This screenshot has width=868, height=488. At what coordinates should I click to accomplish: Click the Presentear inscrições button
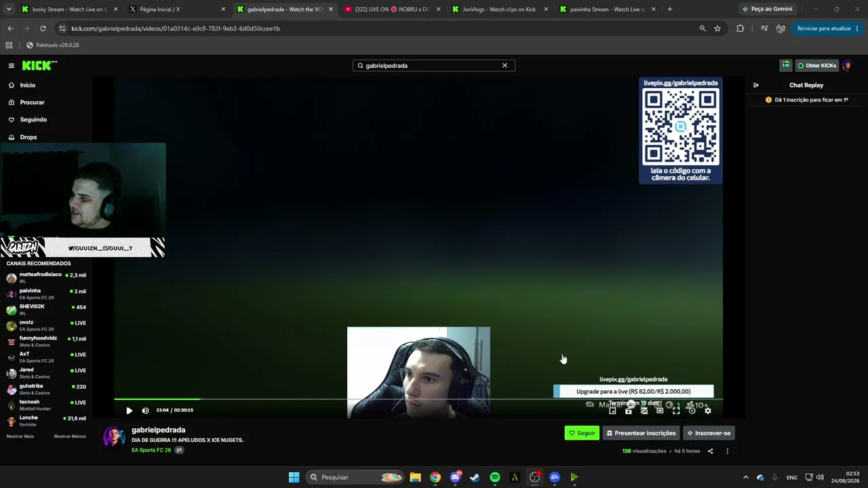(641, 433)
